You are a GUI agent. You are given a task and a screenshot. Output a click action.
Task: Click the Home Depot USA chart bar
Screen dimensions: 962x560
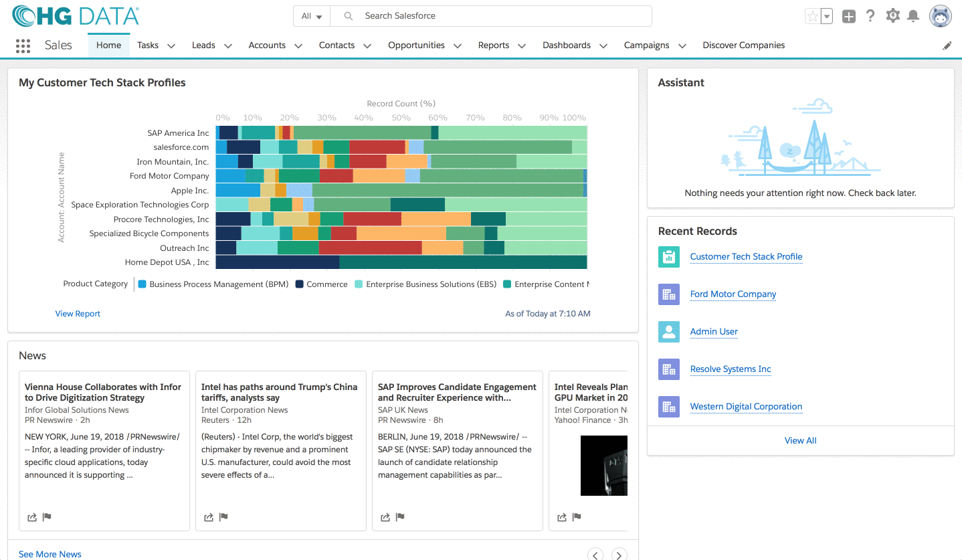tap(401, 262)
